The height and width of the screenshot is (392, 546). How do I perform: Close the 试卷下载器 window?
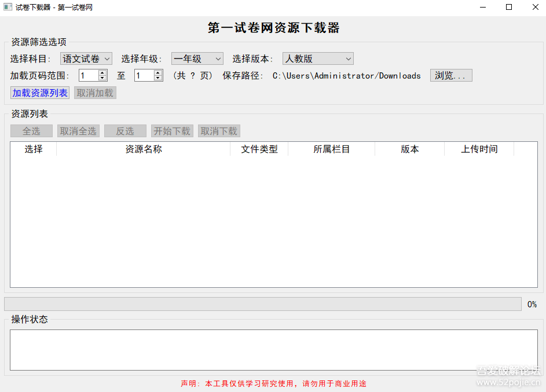pyautogui.click(x=535, y=8)
